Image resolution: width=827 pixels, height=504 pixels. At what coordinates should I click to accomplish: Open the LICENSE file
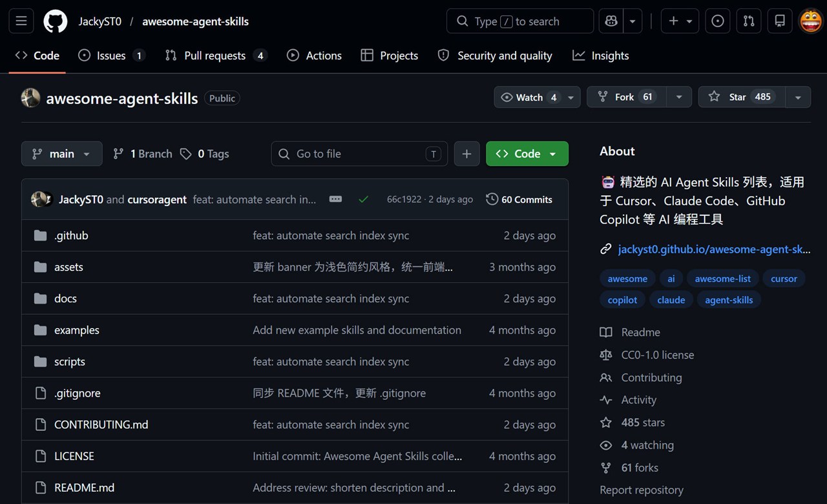pyautogui.click(x=74, y=456)
